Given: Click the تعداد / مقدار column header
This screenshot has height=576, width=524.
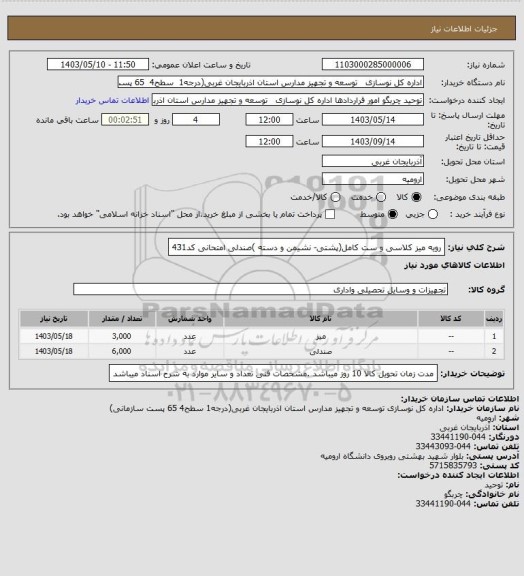Looking at the screenshot, I should tap(122, 318).
